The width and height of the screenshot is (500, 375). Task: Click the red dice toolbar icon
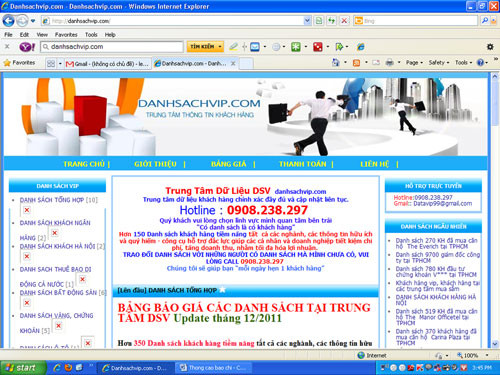[x=318, y=47]
